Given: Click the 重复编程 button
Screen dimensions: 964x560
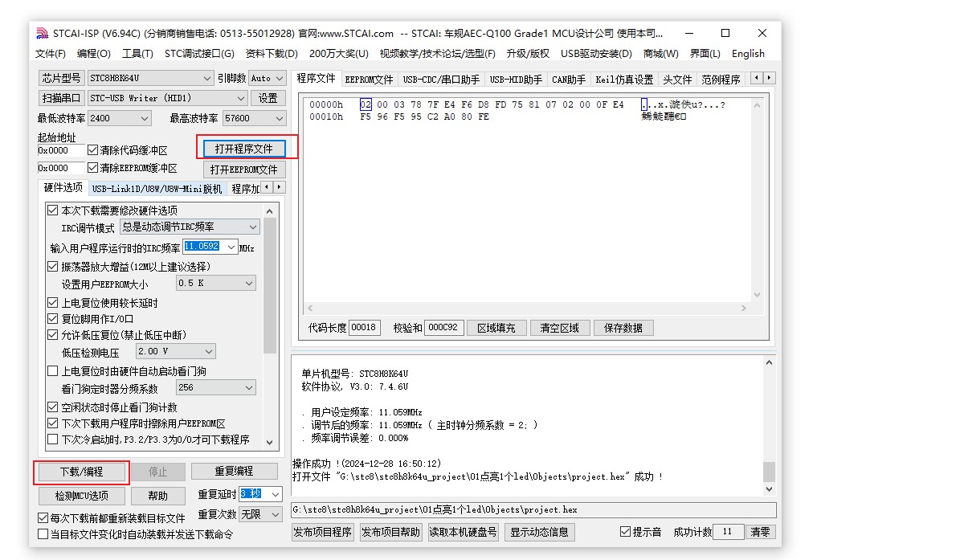Looking at the screenshot, I should [234, 471].
